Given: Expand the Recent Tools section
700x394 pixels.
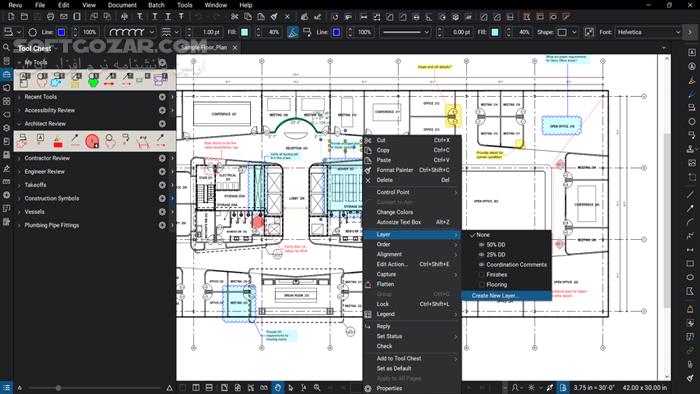Looking at the screenshot, I should click(x=19, y=97).
